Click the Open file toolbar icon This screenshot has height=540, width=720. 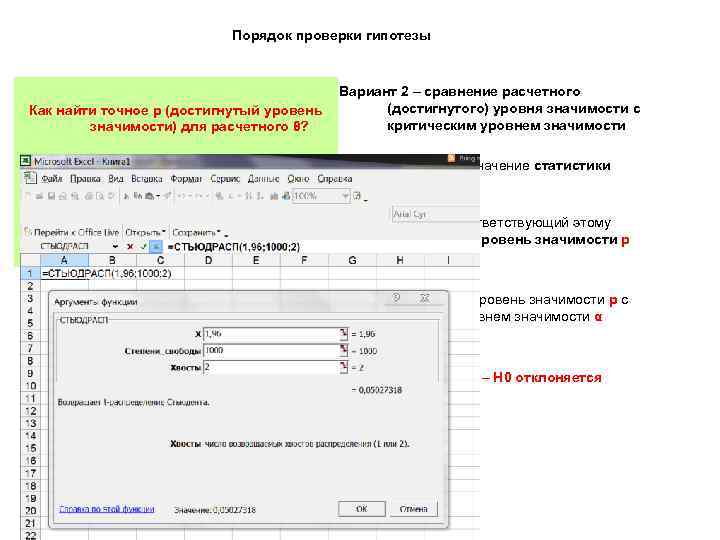click(39, 196)
